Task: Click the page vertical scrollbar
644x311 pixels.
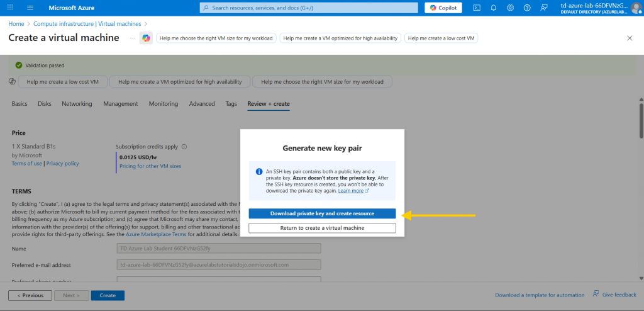Action: point(641,121)
